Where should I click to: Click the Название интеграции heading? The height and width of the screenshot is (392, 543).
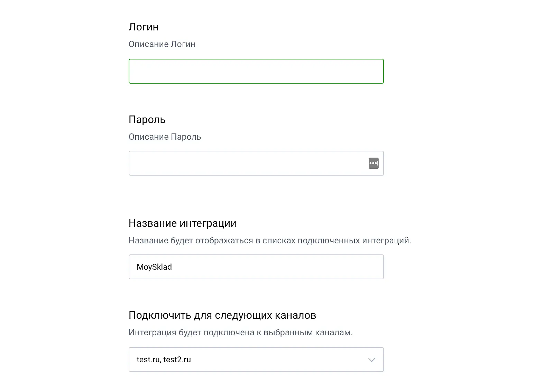(x=182, y=223)
